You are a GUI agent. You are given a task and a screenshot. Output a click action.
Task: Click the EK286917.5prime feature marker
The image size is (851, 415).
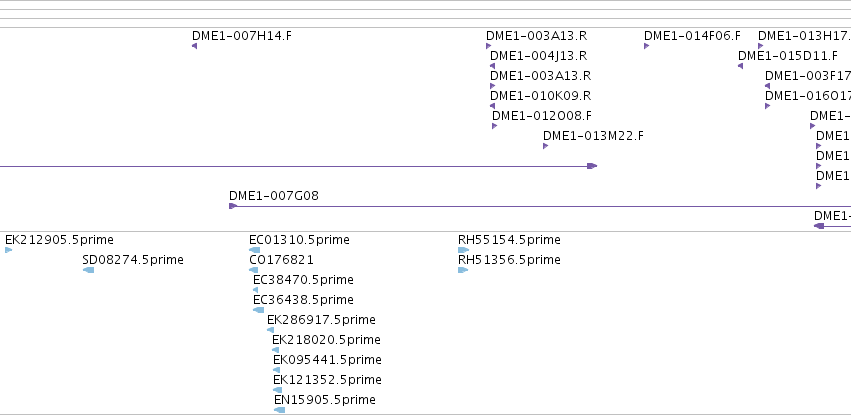[x=270, y=330]
